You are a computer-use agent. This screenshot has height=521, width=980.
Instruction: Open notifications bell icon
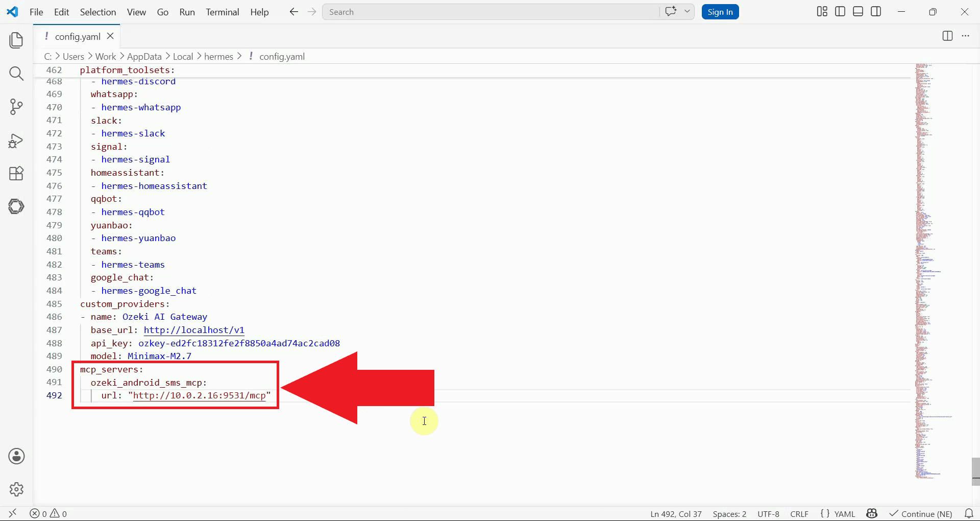click(969, 513)
